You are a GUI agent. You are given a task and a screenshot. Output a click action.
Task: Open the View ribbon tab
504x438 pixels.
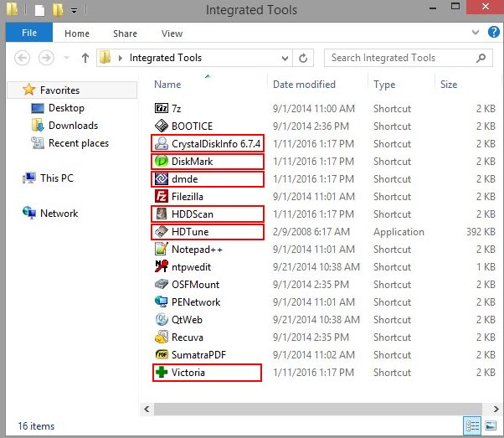(x=172, y=33)
